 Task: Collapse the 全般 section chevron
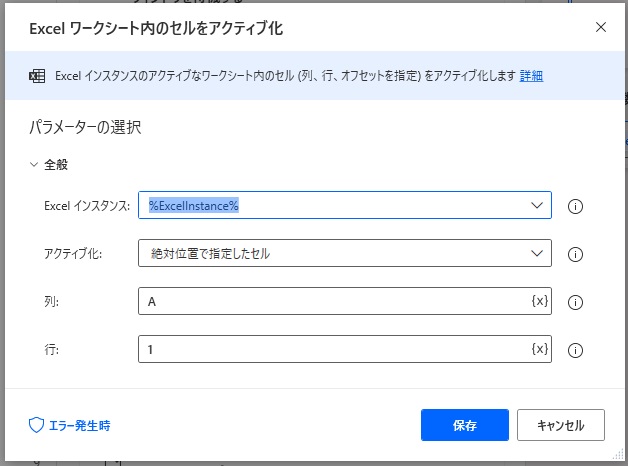34,165
